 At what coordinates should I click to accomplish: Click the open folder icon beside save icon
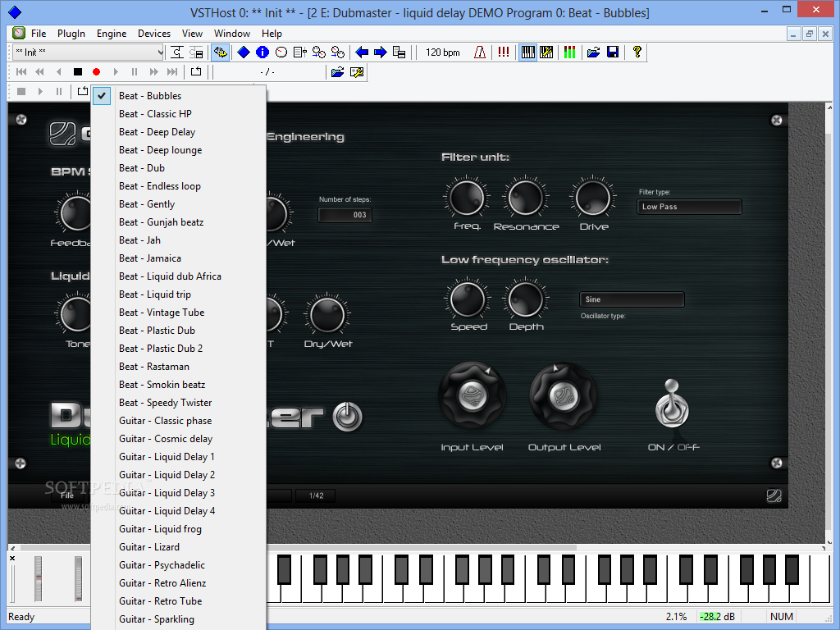coord(594,52)
